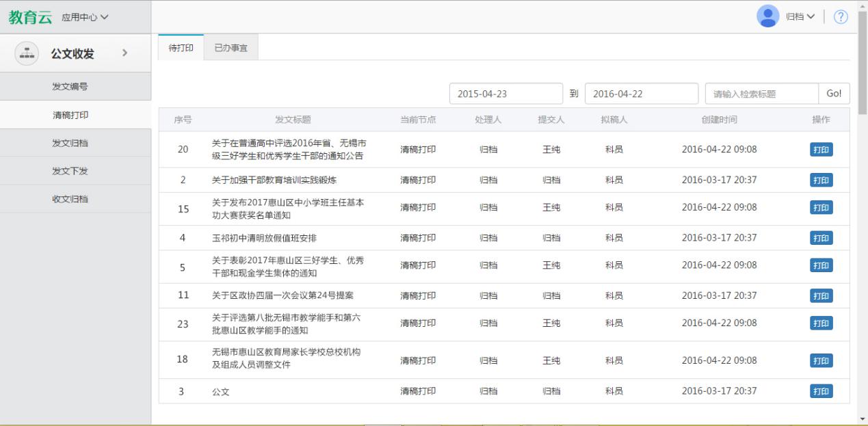
Task: Switch to the 已办事宜 tab
Action: (x=231, y=47)
